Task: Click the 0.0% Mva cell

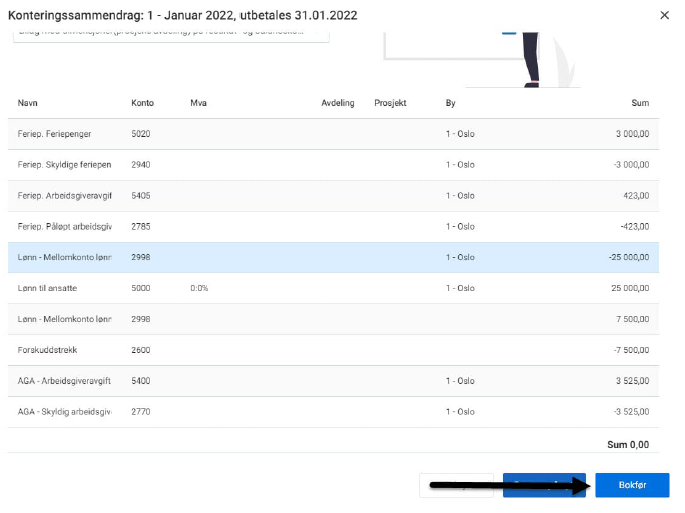Action: tap(199, 289)
